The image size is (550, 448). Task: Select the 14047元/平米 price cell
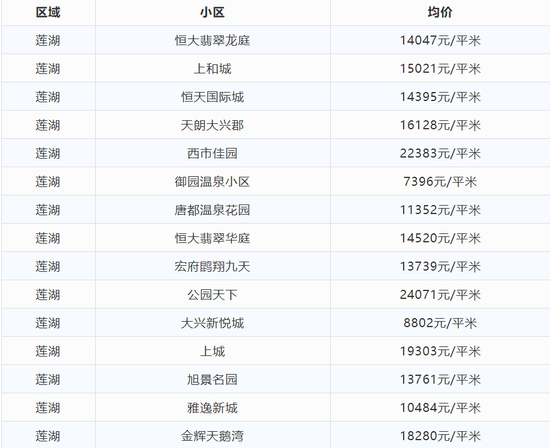point(440,40)
